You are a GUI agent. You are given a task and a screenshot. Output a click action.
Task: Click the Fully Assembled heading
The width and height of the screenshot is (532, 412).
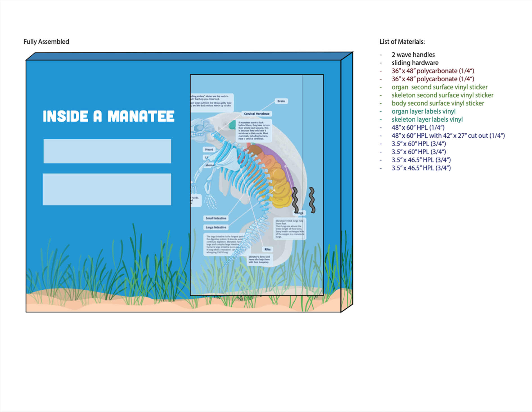pyautogui.click(x=46, y=42)
